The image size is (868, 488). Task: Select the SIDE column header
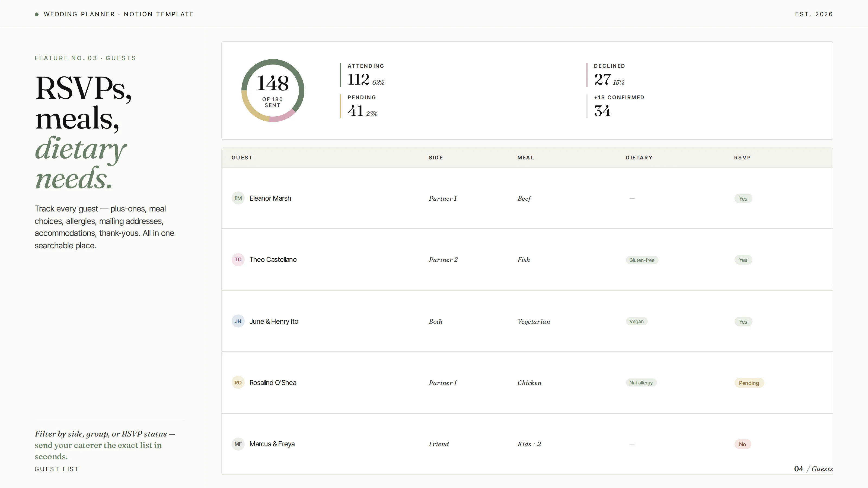click(436, 158)
